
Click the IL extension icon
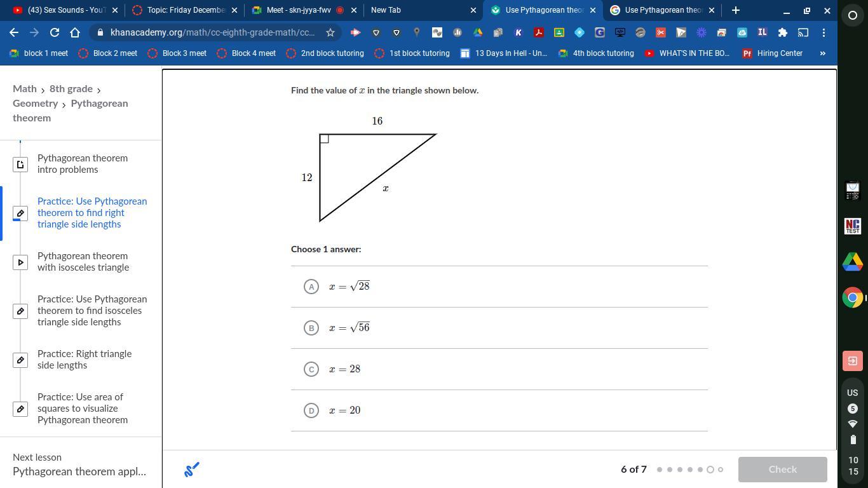pos(763,32)
